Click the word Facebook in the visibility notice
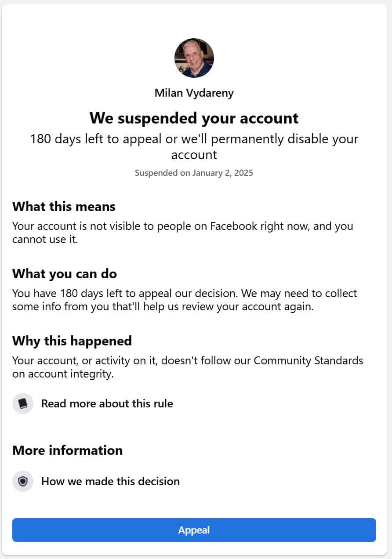The image size is (392, 559). pos(233,226)
